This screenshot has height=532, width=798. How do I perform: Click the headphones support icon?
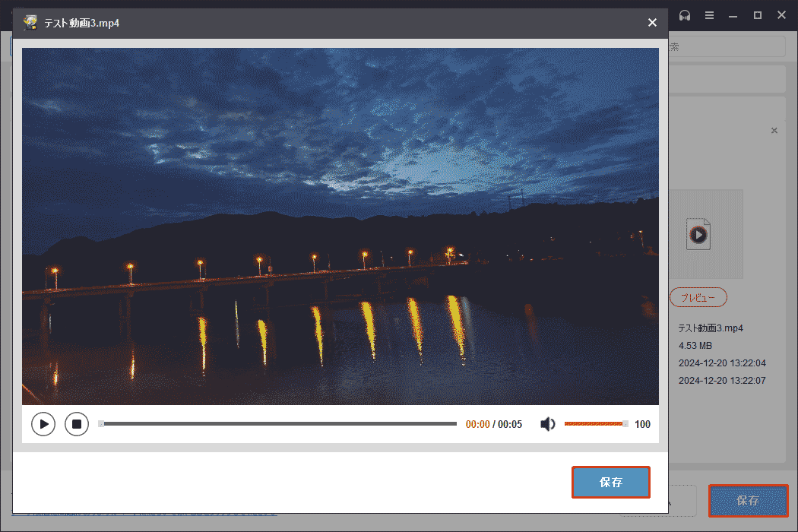coord(684,15)
